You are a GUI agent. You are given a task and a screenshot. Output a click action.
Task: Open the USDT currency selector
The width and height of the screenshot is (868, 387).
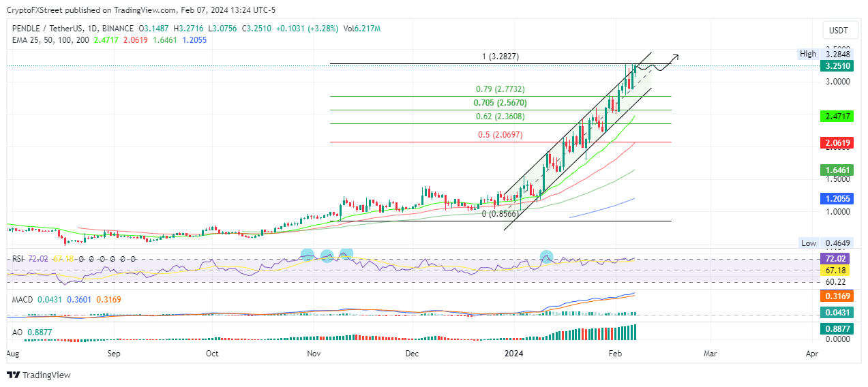837,30
